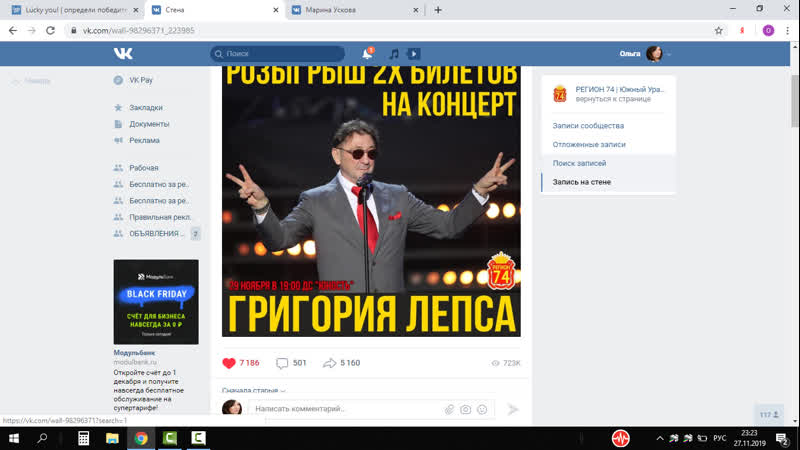800x450 pixels.
Task: Add photo with camera icon
Action: click(465, 409)
